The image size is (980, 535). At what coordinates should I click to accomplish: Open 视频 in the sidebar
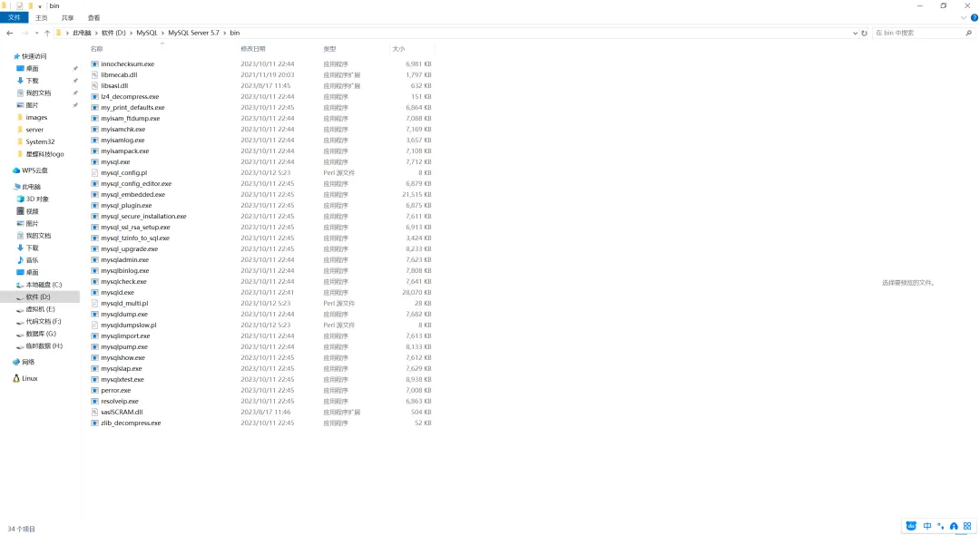(32, 211)
